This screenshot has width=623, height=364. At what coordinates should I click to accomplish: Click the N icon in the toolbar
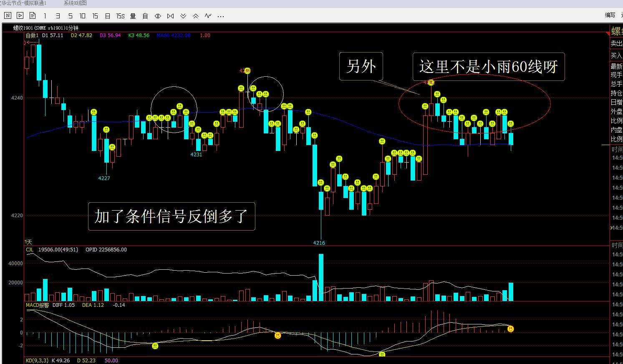(x=8, y=15)
